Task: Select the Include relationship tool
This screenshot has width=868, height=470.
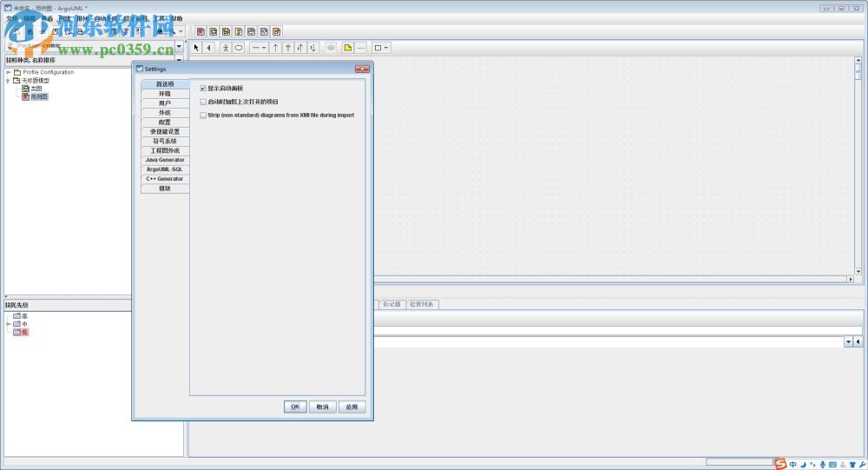Action: [x=313, y=49]
